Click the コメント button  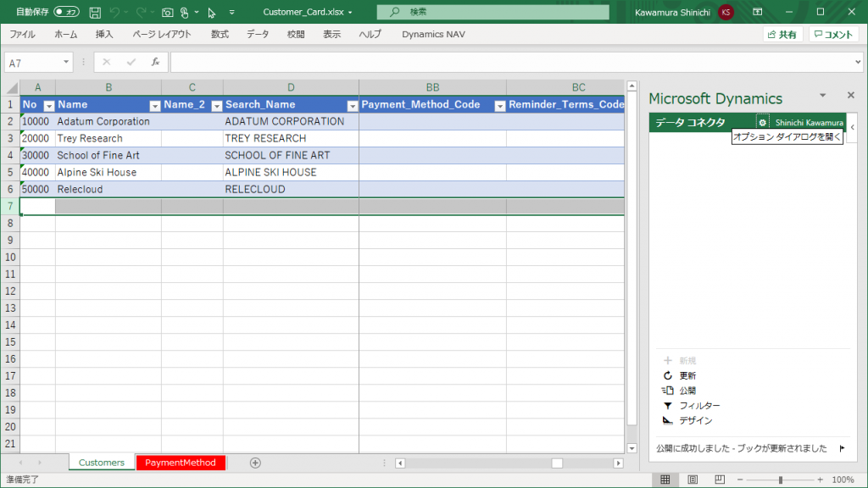[834, 34]
